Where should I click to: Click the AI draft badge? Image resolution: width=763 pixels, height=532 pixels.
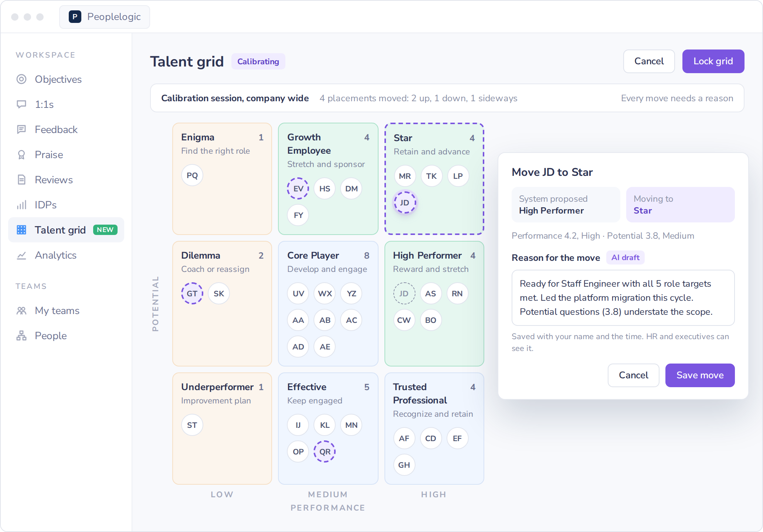[x=625, y=258]
